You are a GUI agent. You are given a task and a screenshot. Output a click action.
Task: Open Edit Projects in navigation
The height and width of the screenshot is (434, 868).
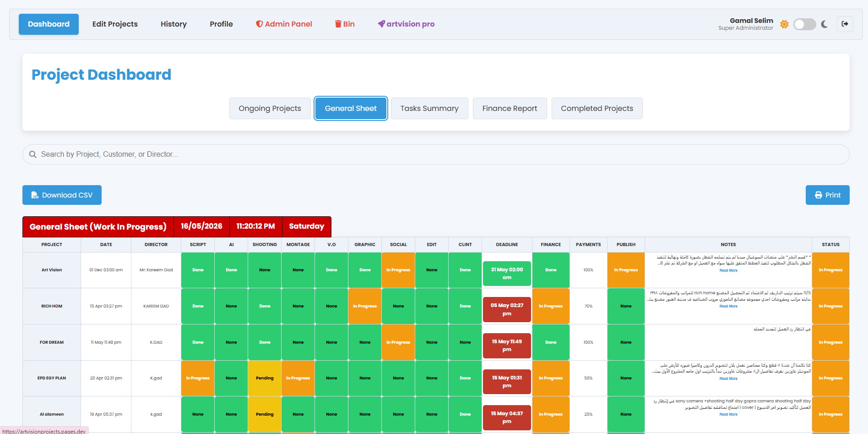pos(115,24)
